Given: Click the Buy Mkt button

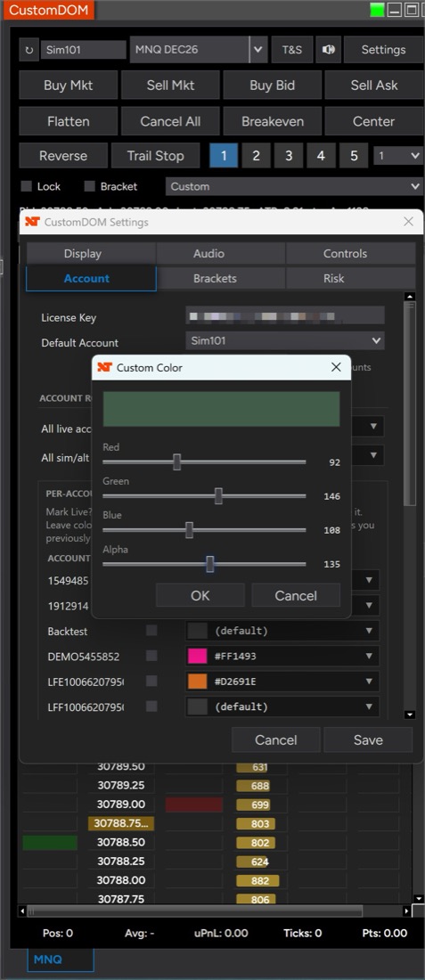Looking at the screenshot, I should [x=68, y=85].
